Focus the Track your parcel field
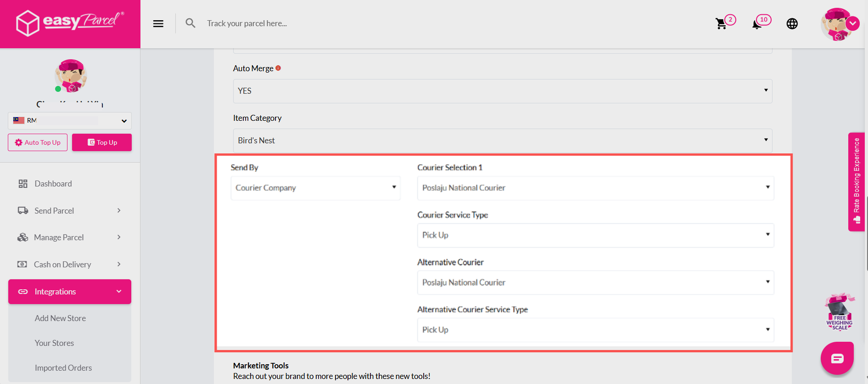Viewport: 868px width, 384px height. pyautogui.click(x=247, y=23)
